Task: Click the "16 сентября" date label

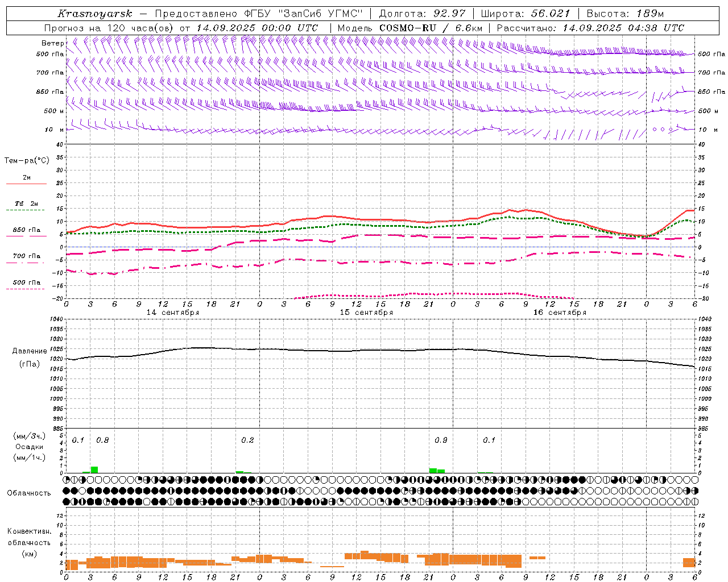Action: pos(560,313)
